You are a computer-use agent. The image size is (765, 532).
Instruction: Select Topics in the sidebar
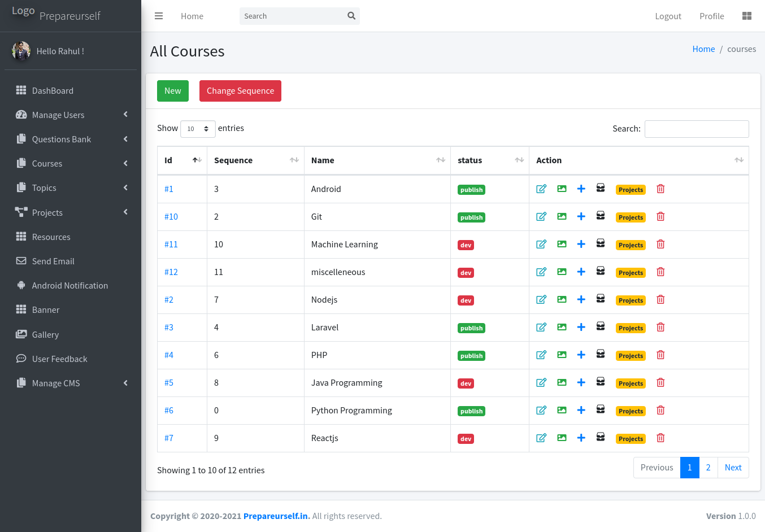point(45,187)
